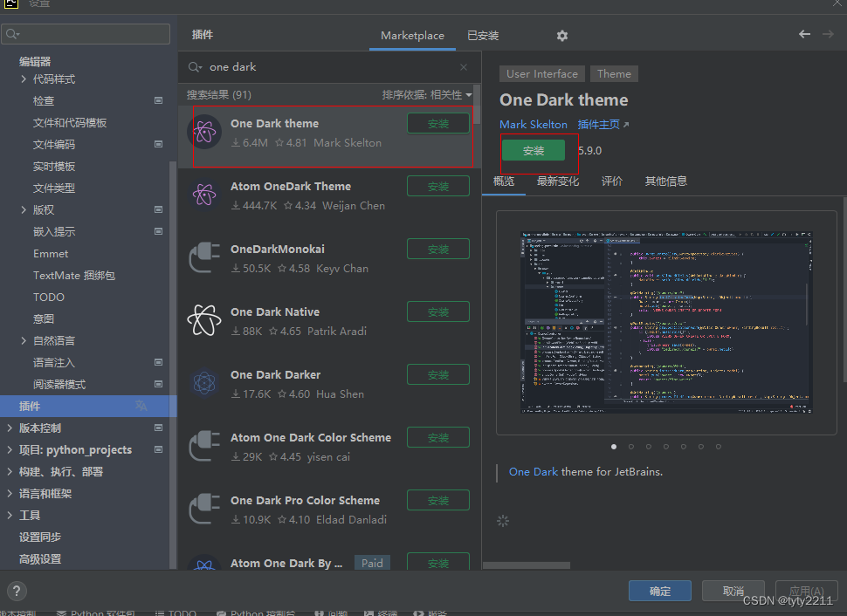The height and width of the screenshot is (616, 847).
Task: Open plugin homepage external link arrow
Action: tap(626, 125)
